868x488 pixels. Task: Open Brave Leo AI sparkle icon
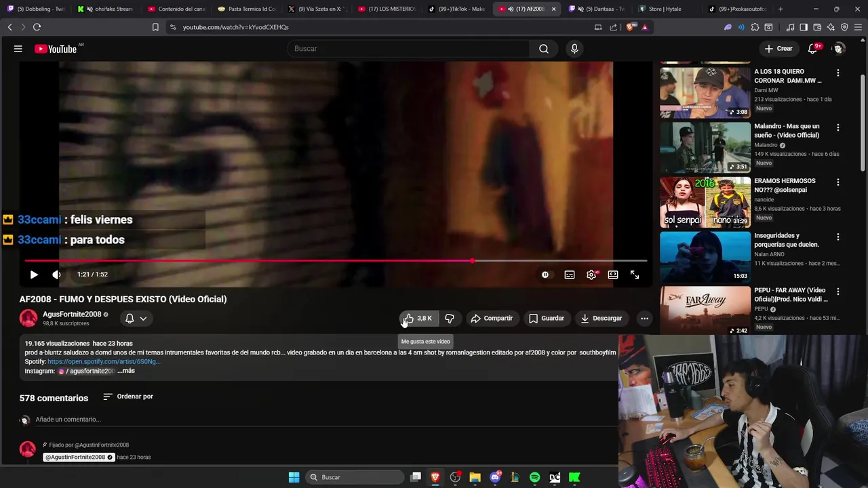click(831, 27)
